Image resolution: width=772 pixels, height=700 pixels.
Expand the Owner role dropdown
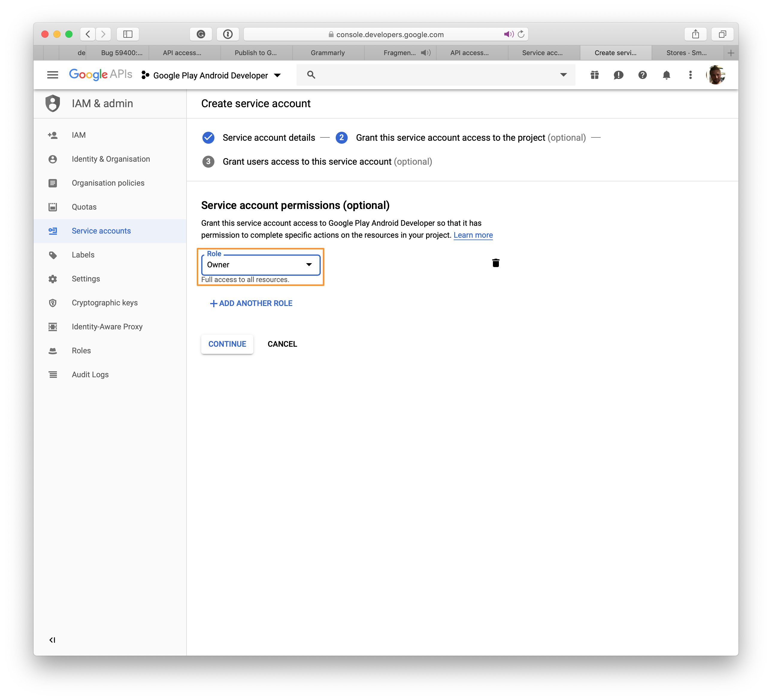pos(308,264)
